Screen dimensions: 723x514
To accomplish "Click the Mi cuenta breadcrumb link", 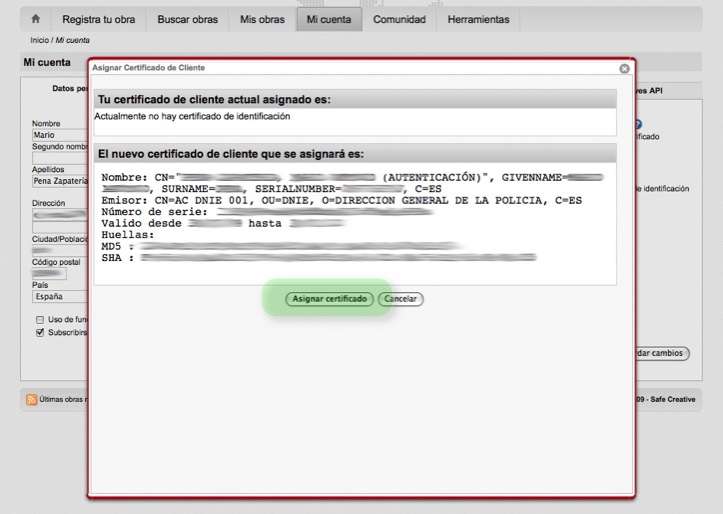I will click(72, 40).
